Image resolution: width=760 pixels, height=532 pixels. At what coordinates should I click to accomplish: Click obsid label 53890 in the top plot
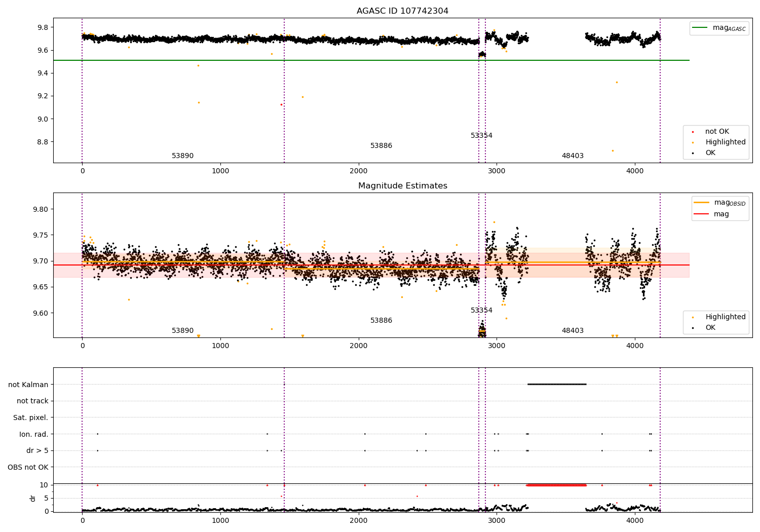point(182,156)
